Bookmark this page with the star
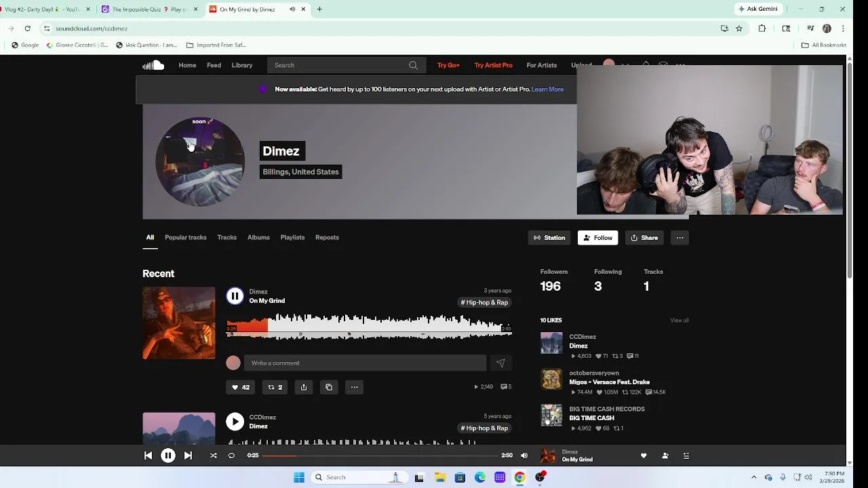Image resolution: width=868 pixels, height=488 pixels. tap(739, 28)
